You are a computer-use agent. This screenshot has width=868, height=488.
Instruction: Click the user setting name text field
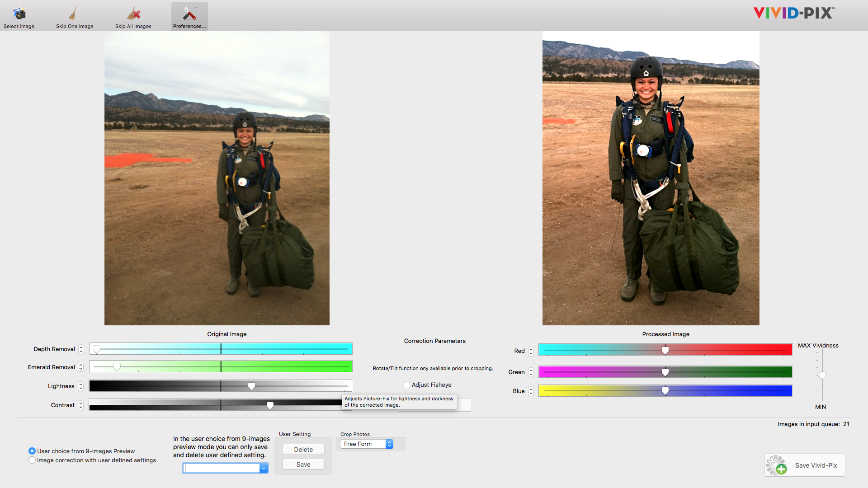tap(221, 469)
